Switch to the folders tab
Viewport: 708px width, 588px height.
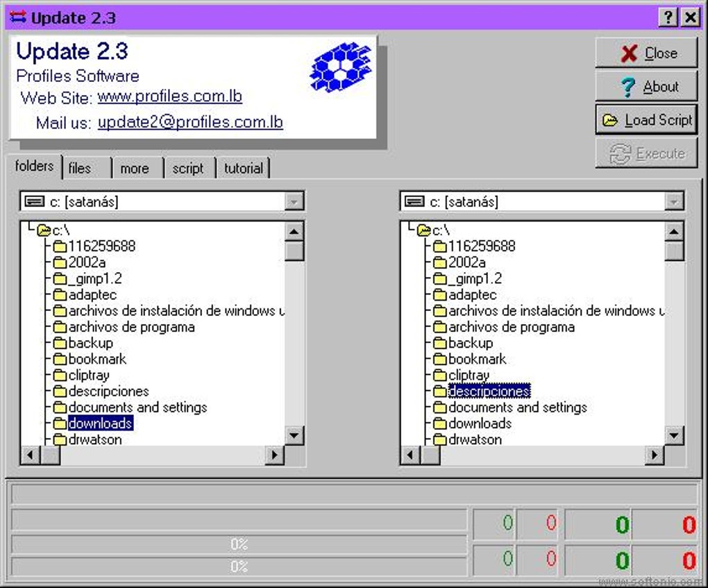point(34,166)
